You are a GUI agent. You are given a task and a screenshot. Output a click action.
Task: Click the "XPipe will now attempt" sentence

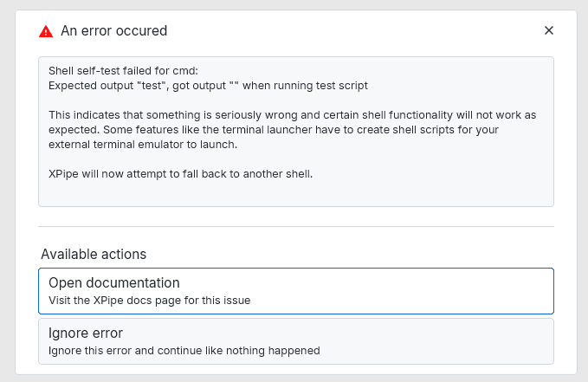(180, 174)
